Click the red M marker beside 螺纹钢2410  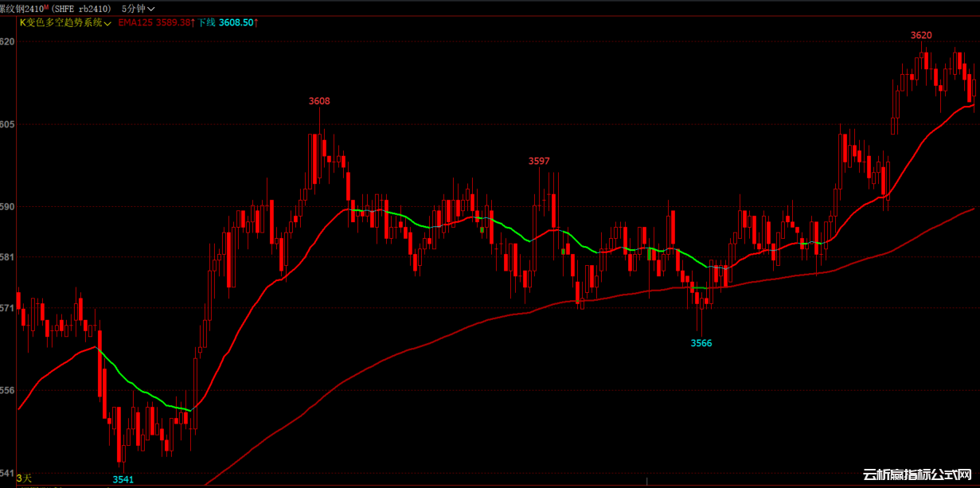(48, 6)
